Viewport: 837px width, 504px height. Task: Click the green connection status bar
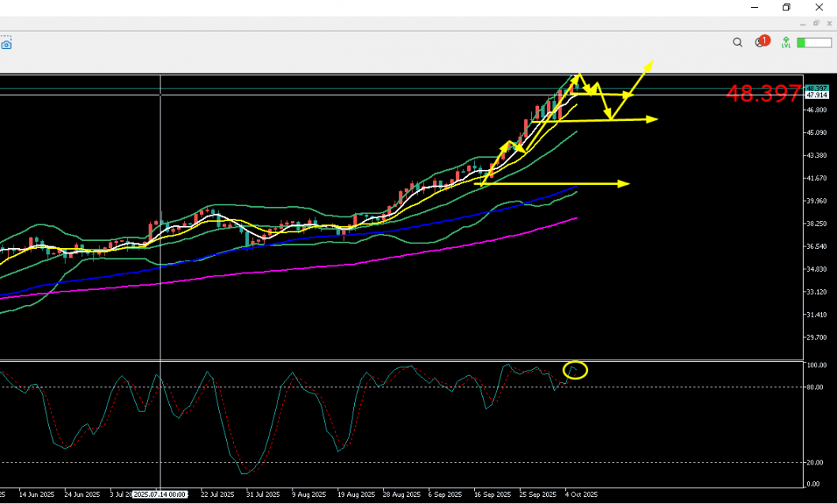pos(812,43)
